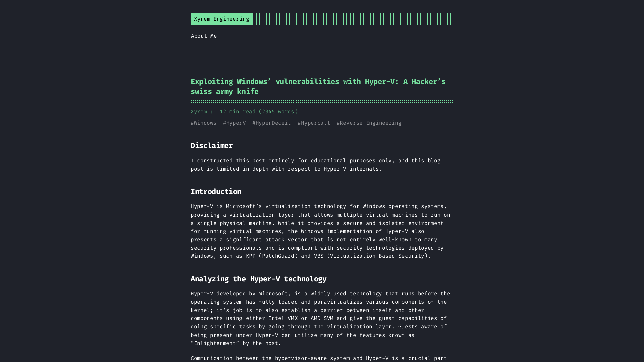644x362 pixels.
Task: Select the blog post title heading
Action: (x=318, y=86)
